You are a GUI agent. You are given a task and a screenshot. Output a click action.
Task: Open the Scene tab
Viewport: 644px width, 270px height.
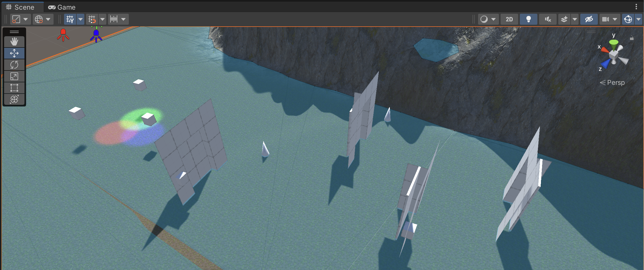pos(20,7)
